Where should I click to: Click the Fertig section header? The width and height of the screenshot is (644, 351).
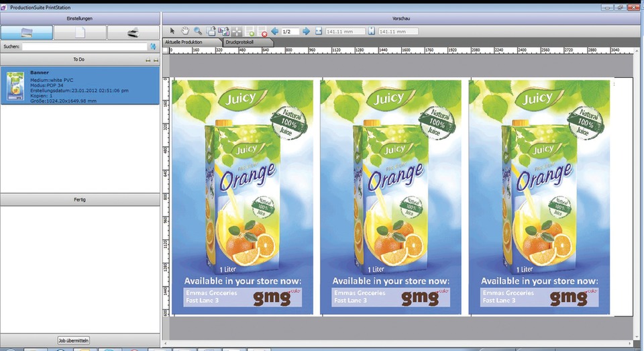pyautogui.click(x=80, y=199)
